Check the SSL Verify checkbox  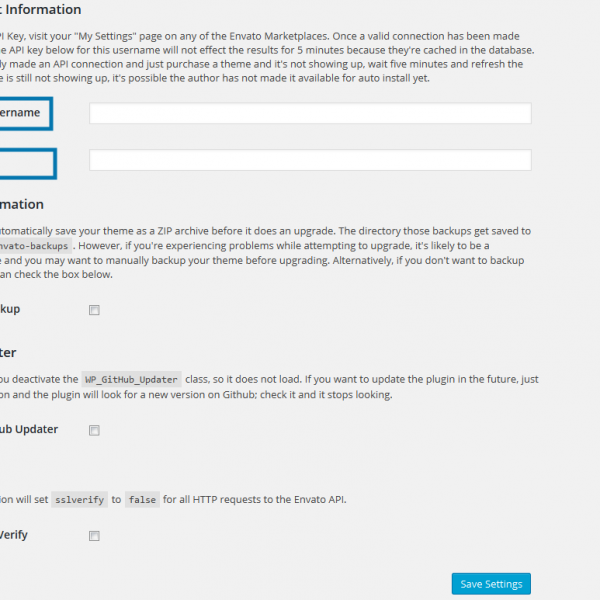pyautogui.click(x=94, y=536)
